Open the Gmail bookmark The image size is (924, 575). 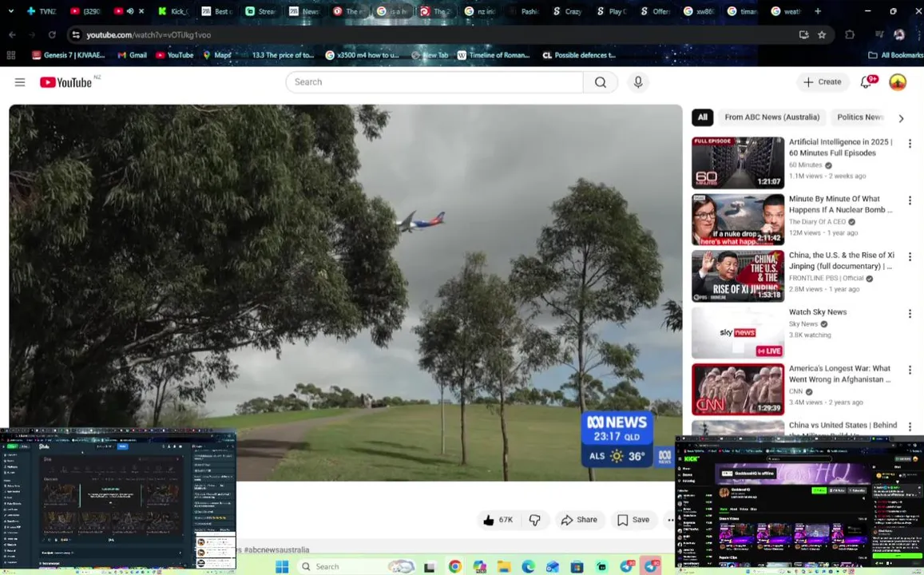(132, 55)
